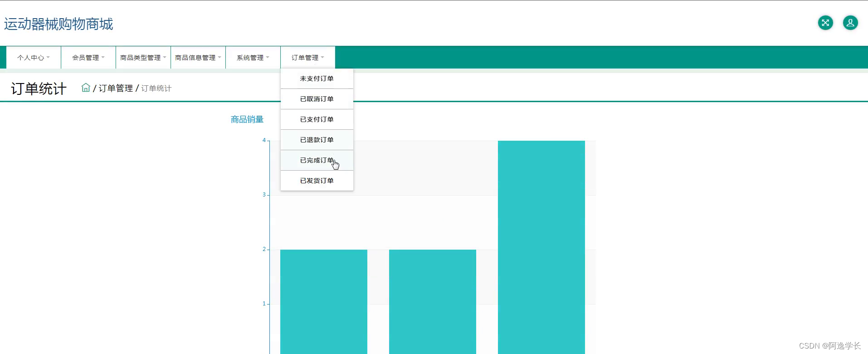Open 已完成订单 menu entry

coord(317,160)
